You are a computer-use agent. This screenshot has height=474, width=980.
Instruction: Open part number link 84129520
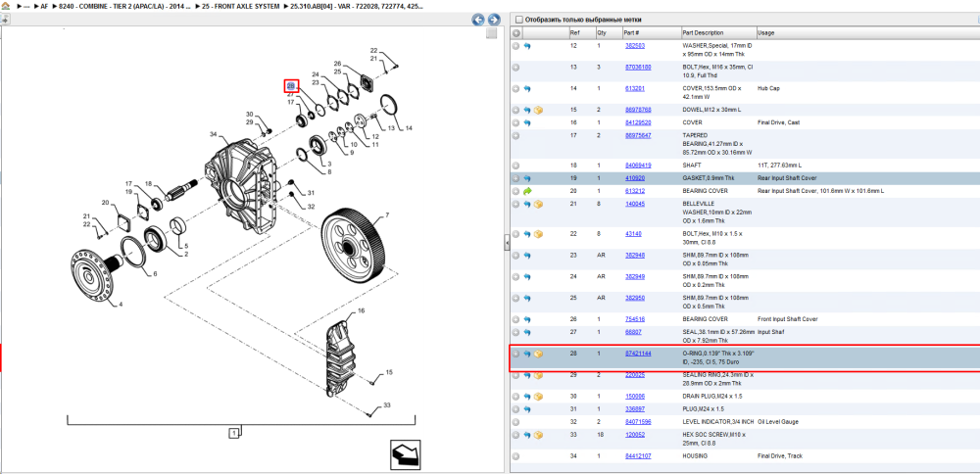coord(639,122)
